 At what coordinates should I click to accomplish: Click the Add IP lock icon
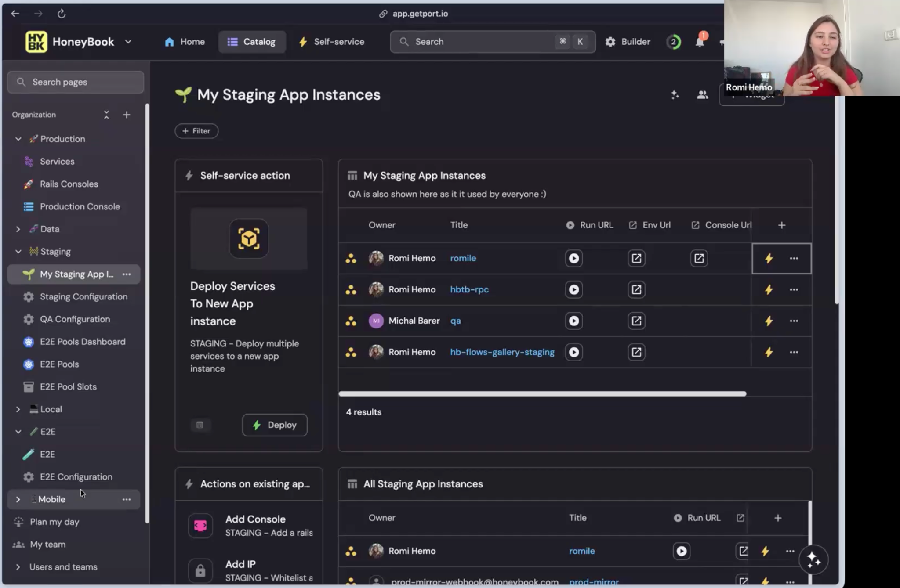pos(200,570)
